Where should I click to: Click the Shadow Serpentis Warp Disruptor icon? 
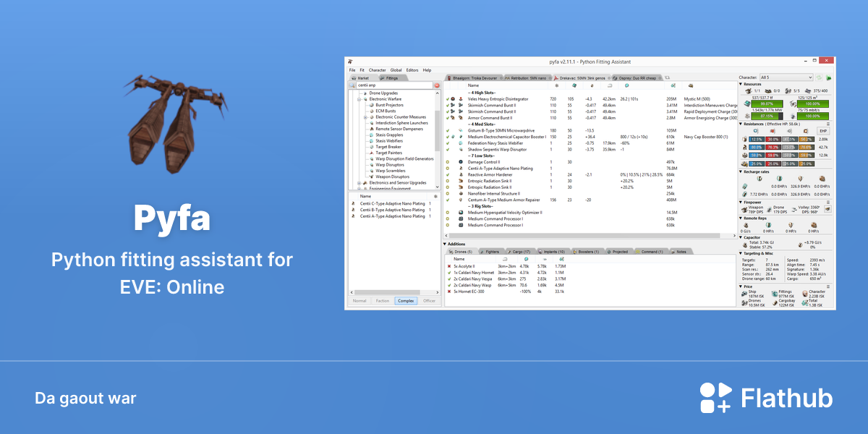[x=460, y=149]
